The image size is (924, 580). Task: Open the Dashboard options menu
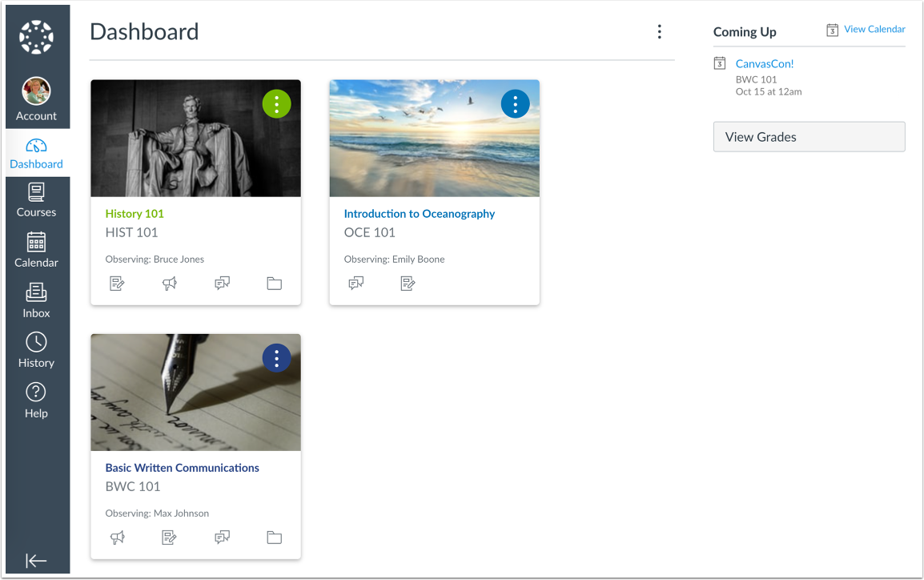coord(659,31)
